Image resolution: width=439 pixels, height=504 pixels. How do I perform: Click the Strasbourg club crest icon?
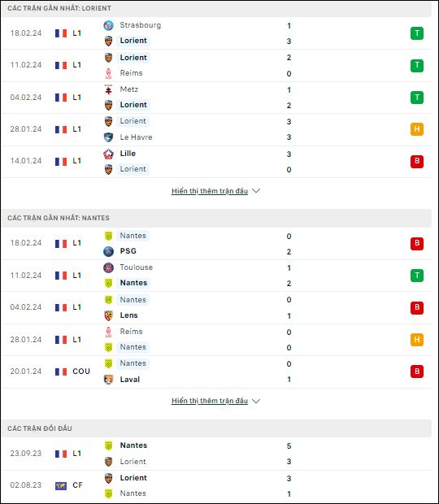[108, 25]
